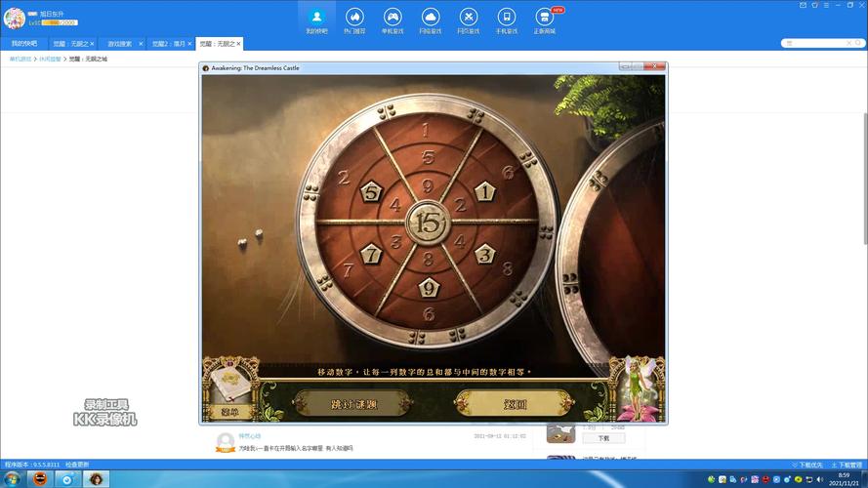
Task: Close the active 觉醒：无眠之 tab
Action: (238, 44)
